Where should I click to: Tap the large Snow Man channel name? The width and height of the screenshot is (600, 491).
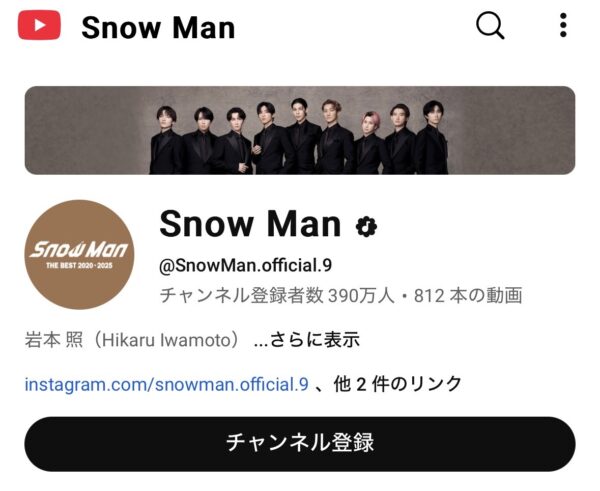[250, 223]
